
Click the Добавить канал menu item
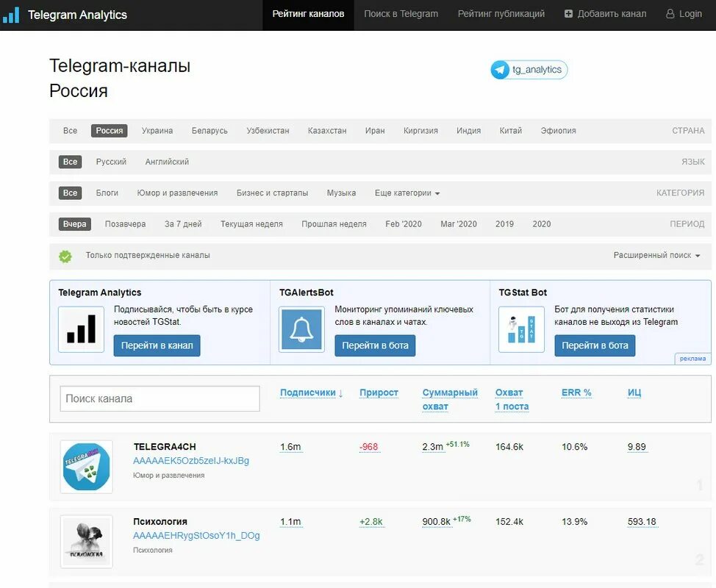click(606, 14)
